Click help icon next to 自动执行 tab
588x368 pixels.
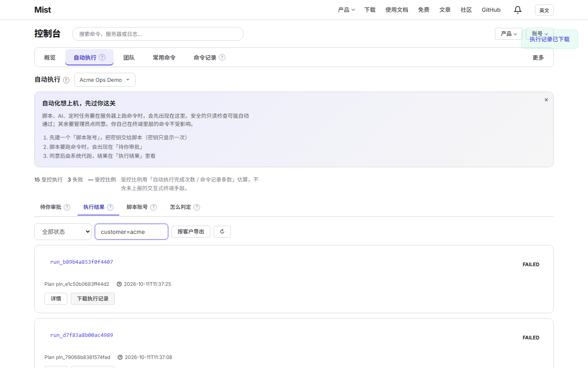click(x=102, y=57)
